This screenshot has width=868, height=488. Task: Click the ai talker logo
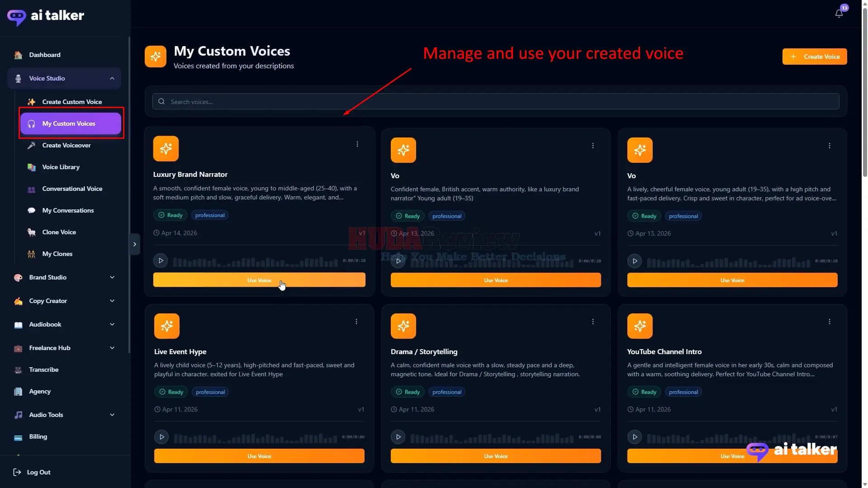point(46,16)
